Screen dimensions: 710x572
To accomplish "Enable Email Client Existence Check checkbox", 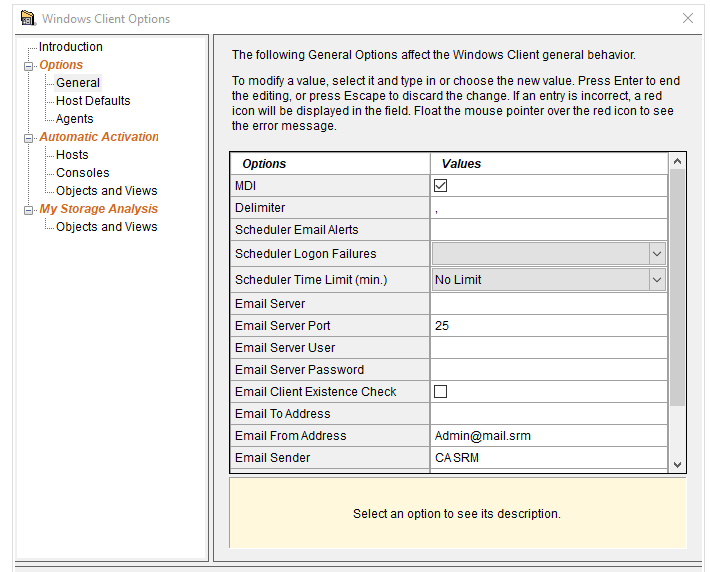I will click(441, 392).
